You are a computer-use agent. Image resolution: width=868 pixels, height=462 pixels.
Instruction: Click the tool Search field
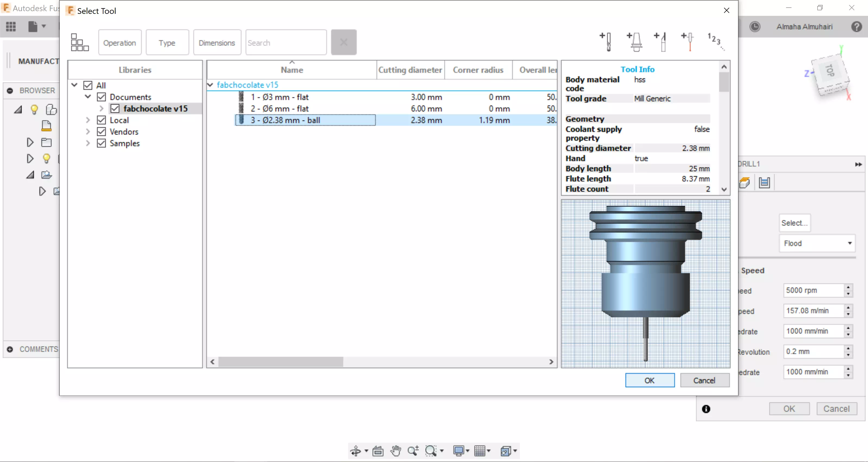[286, 43]
